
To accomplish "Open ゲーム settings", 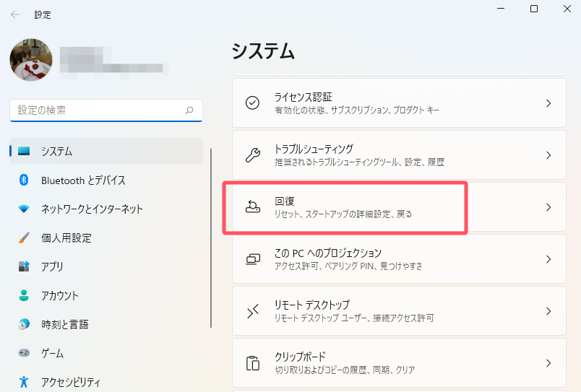I will (106, 353).
